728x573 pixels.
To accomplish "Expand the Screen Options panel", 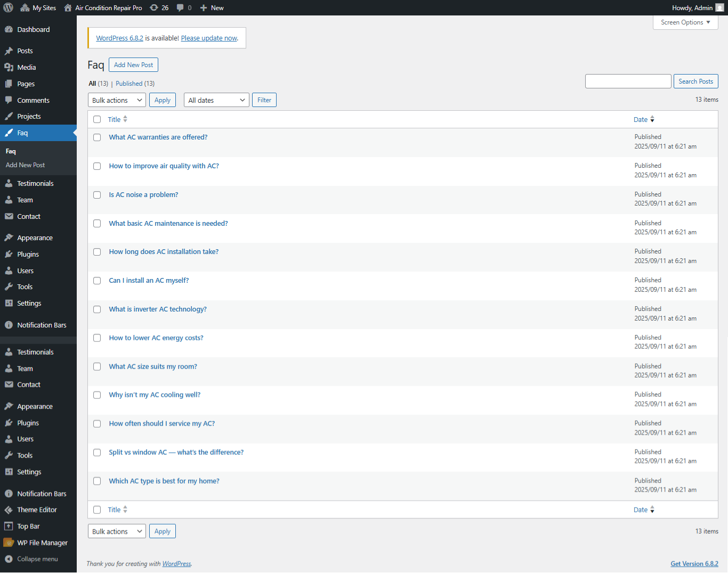I will [685, 22].
